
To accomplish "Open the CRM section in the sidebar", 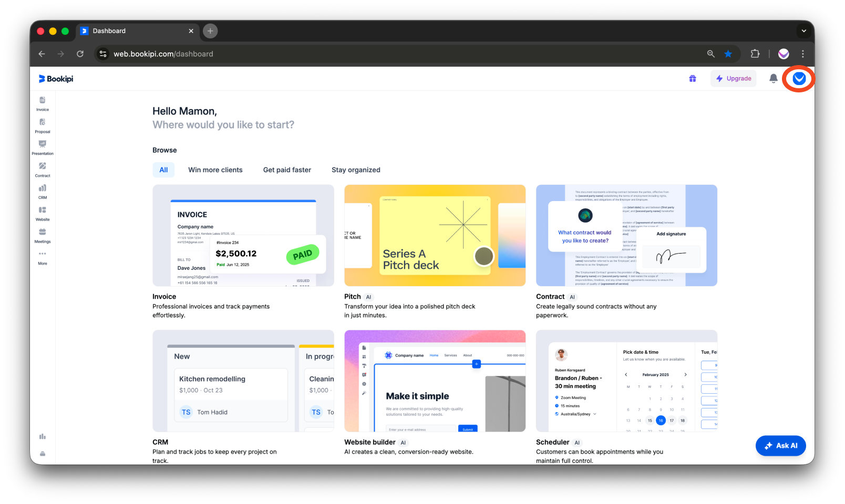I will click(42, 191).
